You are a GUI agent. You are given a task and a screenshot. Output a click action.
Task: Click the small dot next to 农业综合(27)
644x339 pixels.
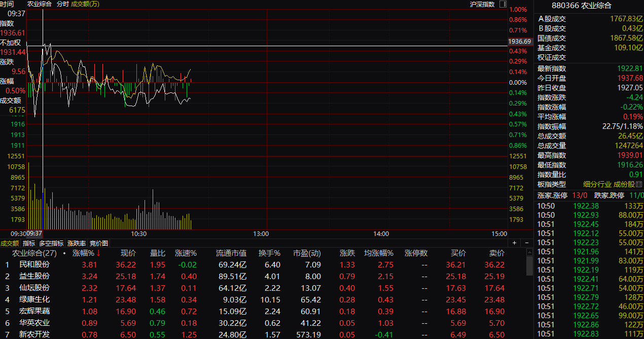pos(64,253)
